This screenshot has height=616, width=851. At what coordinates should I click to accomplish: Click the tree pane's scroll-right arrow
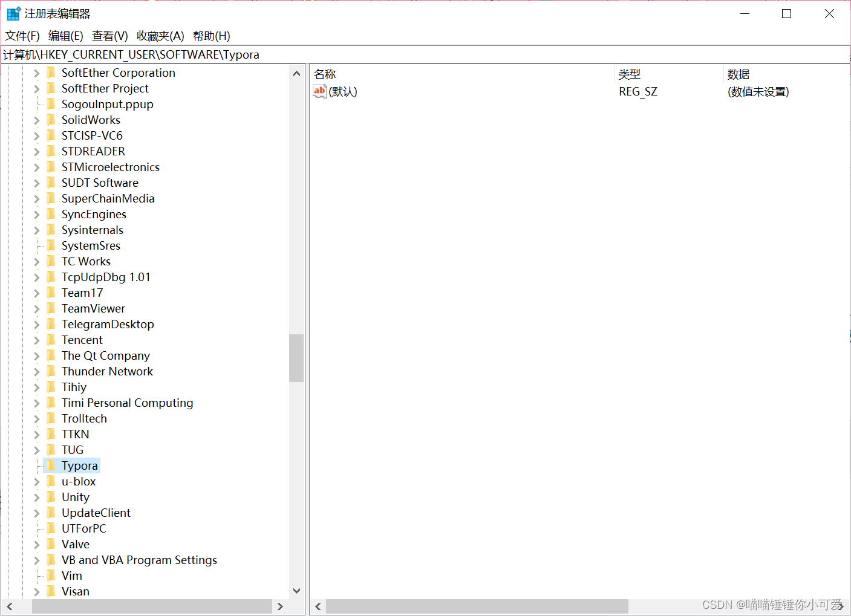280,606
